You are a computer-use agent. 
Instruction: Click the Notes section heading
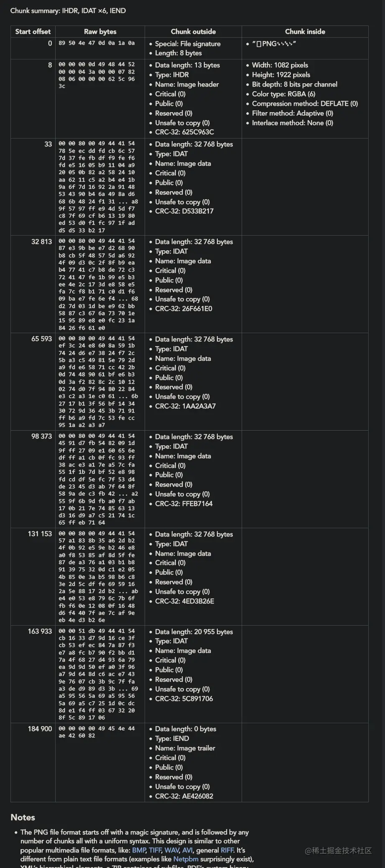[23, 817]
